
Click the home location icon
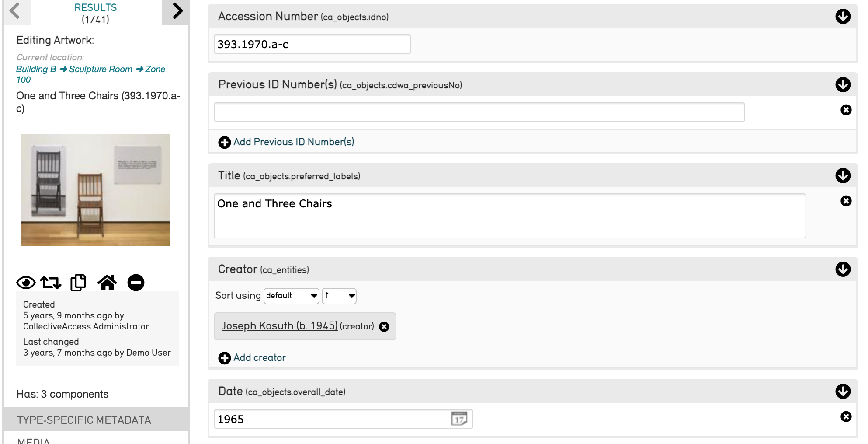pyautogui.click(x=107, y=283)
